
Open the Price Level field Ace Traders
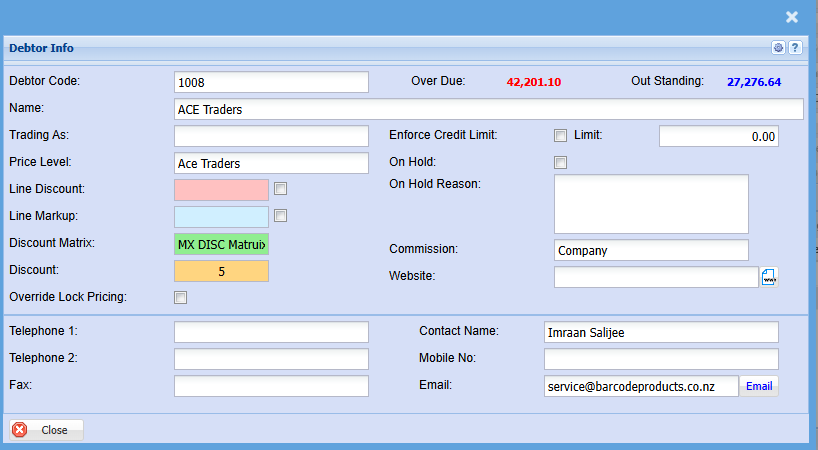point(271,163)
